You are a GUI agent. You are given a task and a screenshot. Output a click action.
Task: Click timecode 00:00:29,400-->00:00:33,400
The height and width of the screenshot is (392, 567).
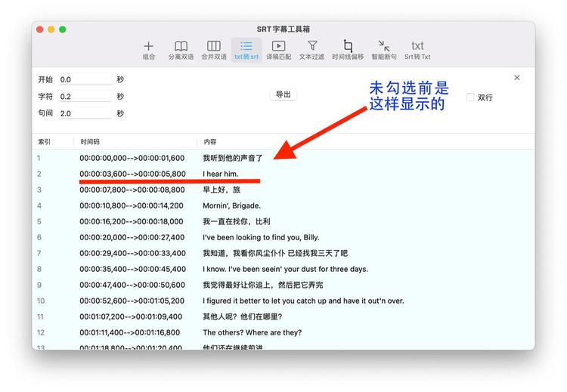point(132,253)
